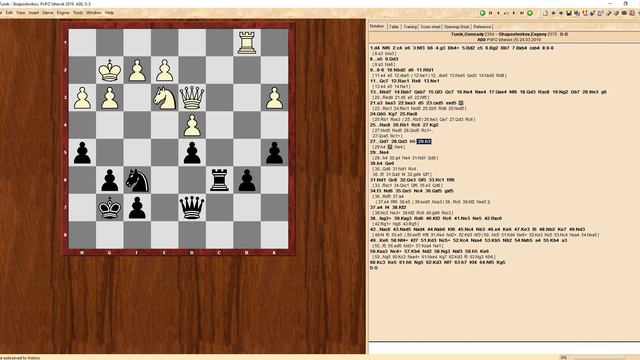
Task: Select the white king on the board
Action: click(110, 70)
